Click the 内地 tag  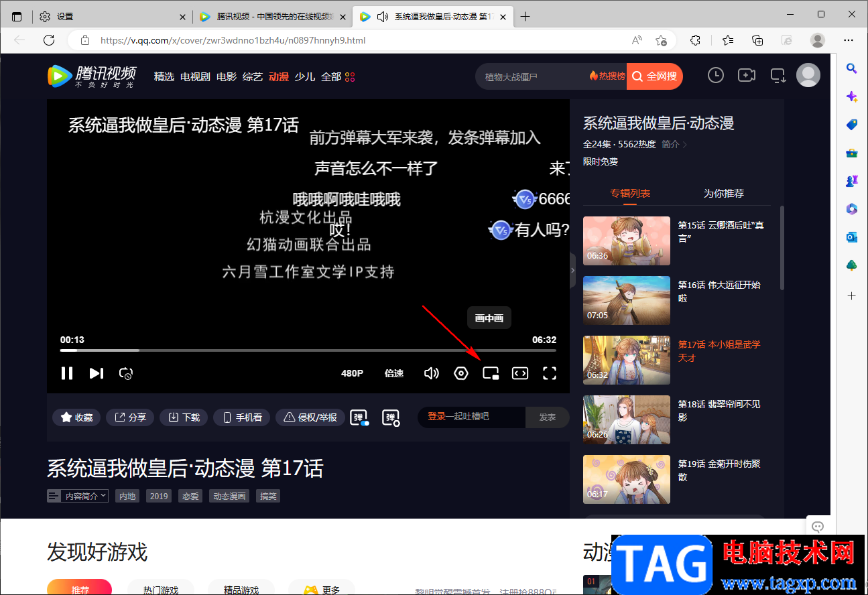(127, 496)
